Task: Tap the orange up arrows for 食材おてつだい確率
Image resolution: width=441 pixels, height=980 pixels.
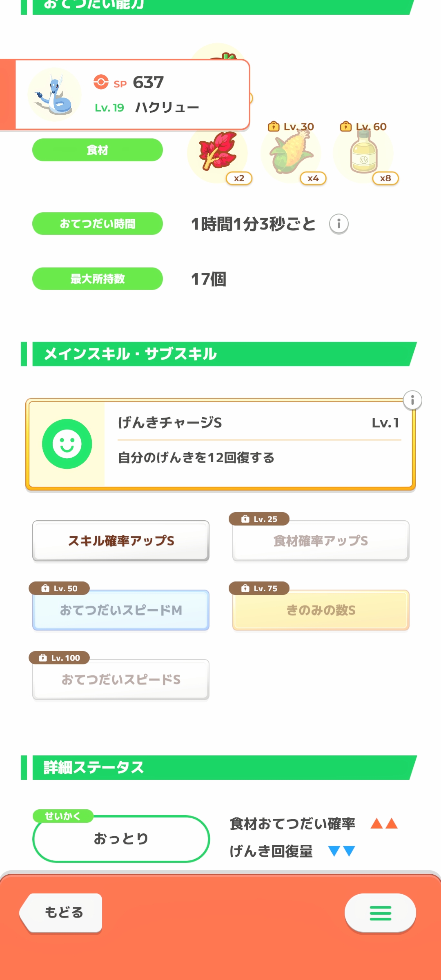Action: point(384,824)
